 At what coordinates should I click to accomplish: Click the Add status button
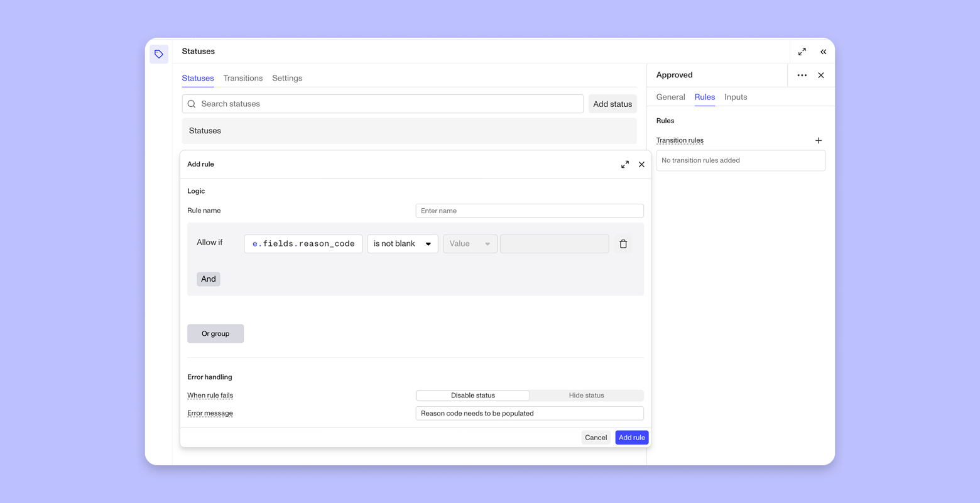click(x=612, y=104)
